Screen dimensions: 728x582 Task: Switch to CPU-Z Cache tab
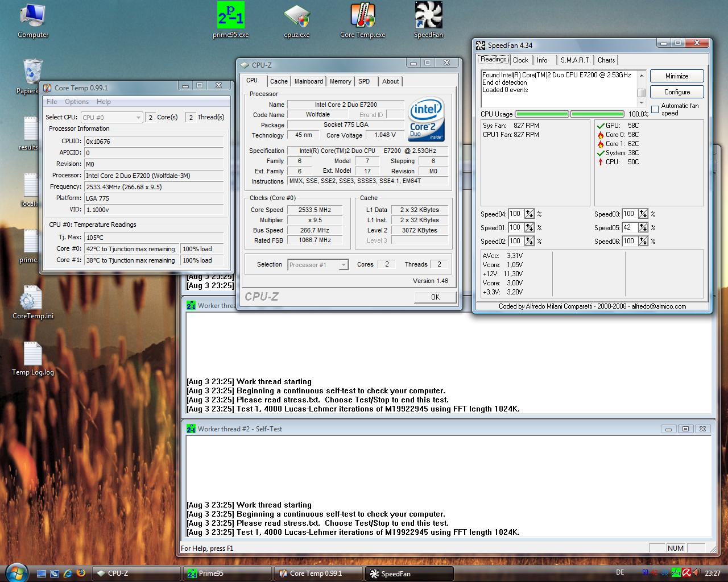point(279,81)
